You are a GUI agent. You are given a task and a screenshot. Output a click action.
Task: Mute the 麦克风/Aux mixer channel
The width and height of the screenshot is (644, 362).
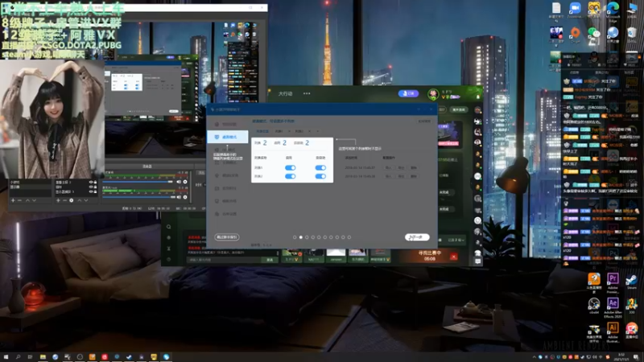[179, 197]
